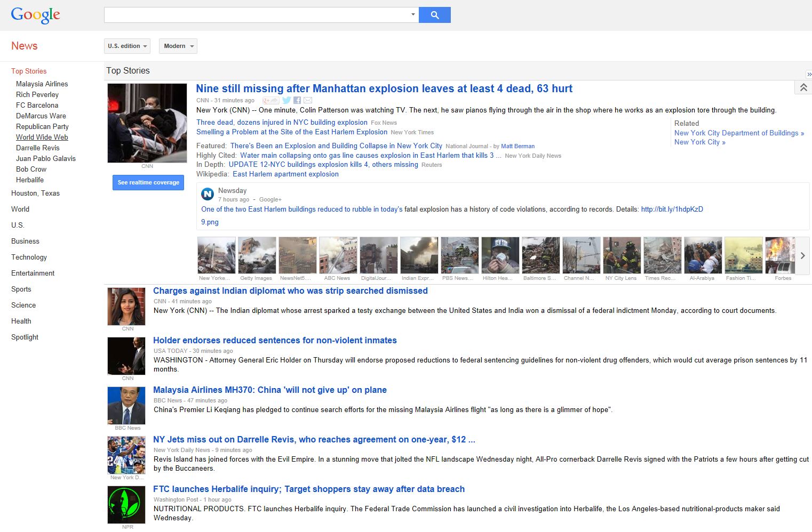Select the Herbalife topic in sidebar
Image resolution: width=812 pixels, height=532 pixels.
pos(30,180)
